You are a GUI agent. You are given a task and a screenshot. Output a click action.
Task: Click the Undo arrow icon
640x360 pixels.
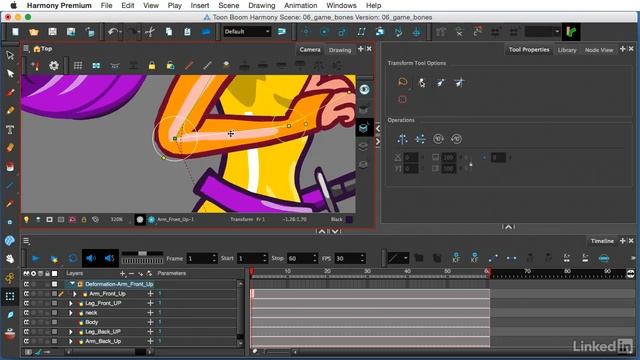tap(112, 32)
